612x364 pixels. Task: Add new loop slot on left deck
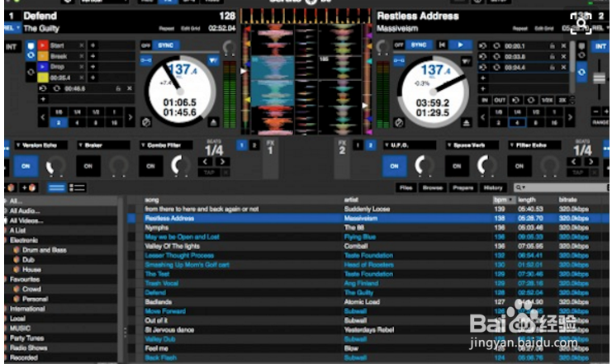[43, 99]
